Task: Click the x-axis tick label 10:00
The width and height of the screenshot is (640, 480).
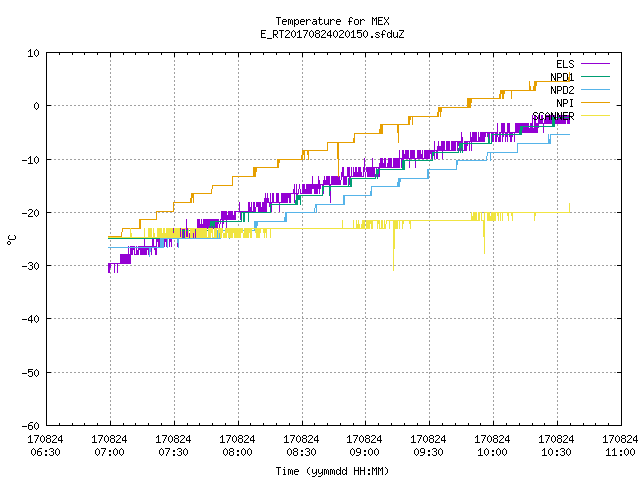Action: point(493,452)
